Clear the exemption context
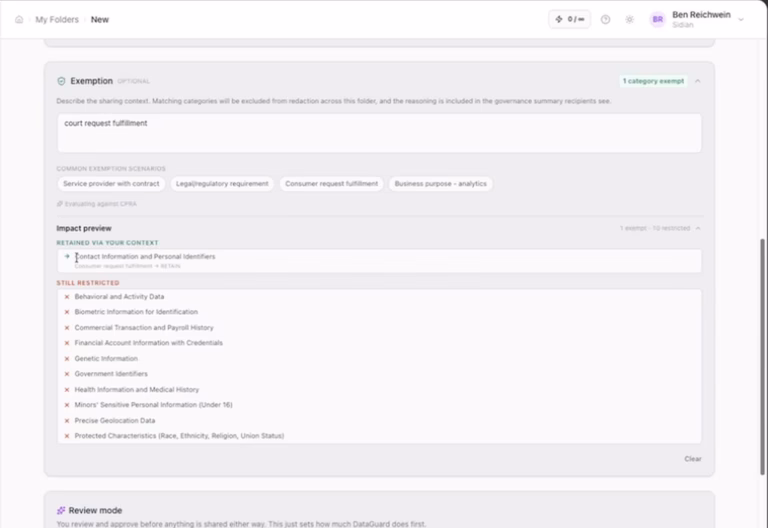This screenshot has width=768, height=528. tap(693, 459)
